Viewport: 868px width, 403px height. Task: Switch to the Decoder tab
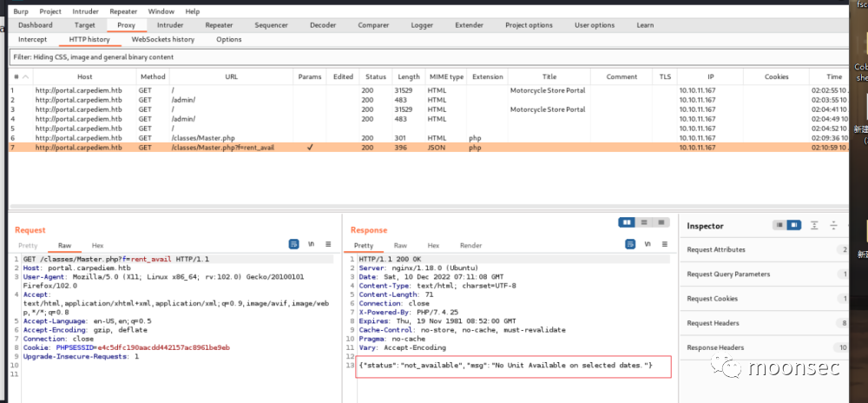coord(323,25)
